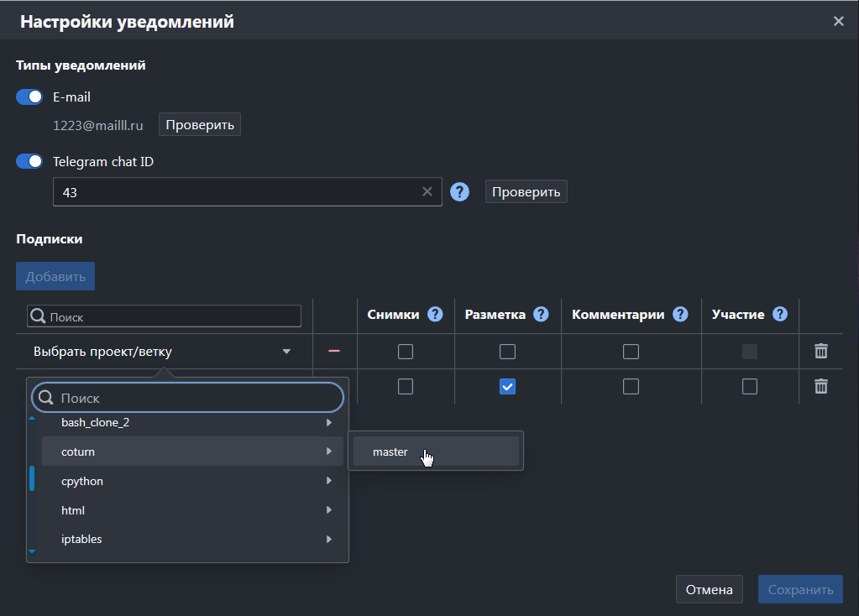Clear the Telegram chat ID field

click(x=427, y=191)
